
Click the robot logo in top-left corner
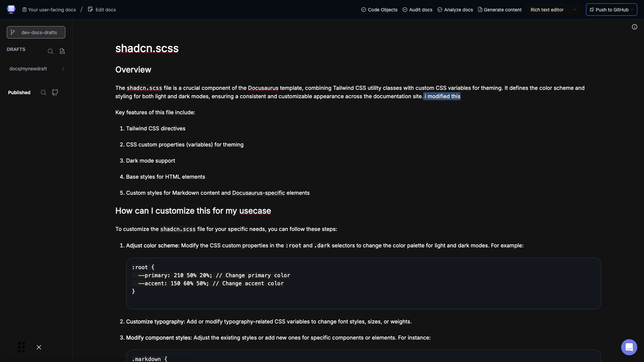click(11, 9)
